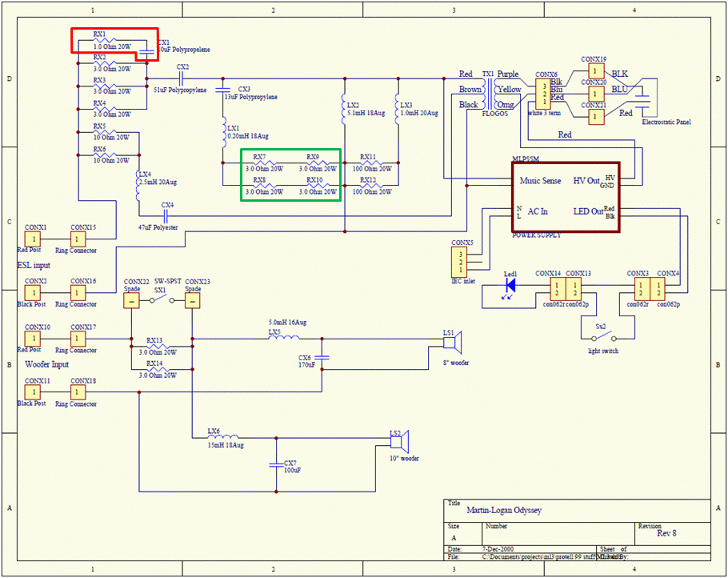Click the CX3 13uF capacitor symbol
Image resolution: width=728 pixels, height=578 pixels.
(x=223, y=89)
